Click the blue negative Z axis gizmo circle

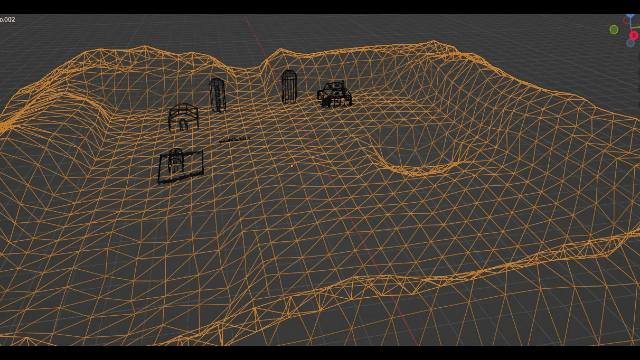(631, 43)
